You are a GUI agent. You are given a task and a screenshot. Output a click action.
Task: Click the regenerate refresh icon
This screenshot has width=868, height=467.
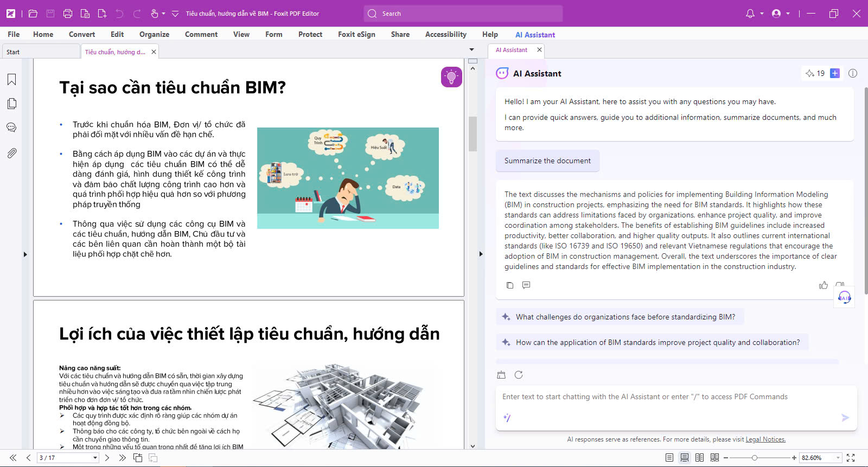[519, 375]
